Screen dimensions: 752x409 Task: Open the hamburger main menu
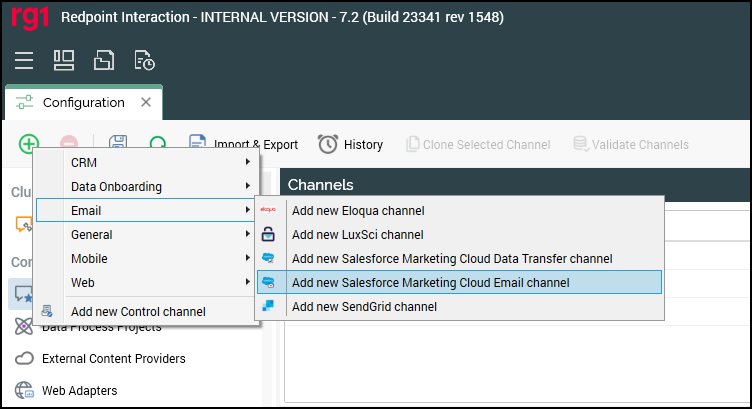click(25, 61)
